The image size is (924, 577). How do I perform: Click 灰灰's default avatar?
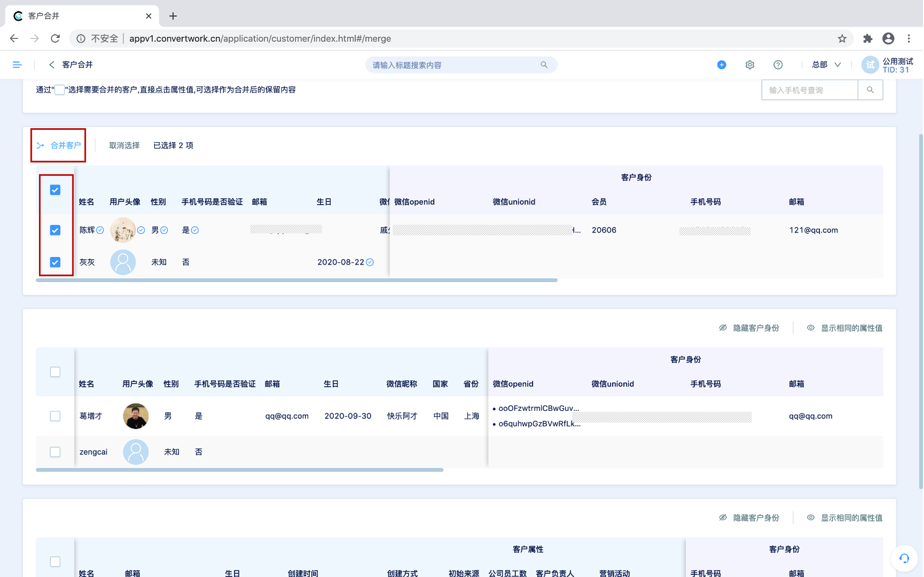[x=123, y=263]
